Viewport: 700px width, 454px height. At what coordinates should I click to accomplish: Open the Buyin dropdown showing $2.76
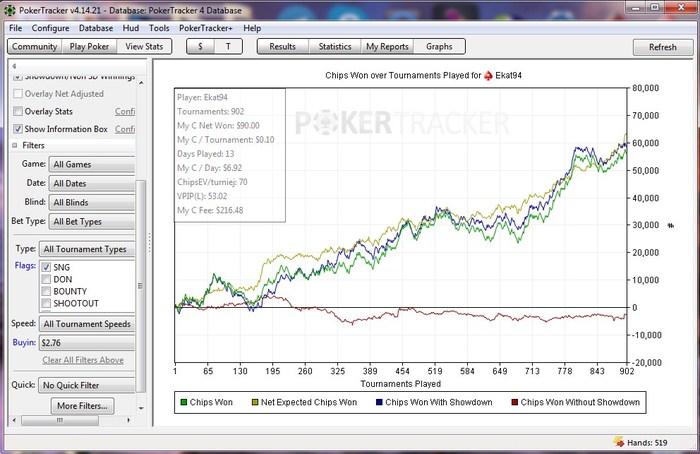pos(87,343)
